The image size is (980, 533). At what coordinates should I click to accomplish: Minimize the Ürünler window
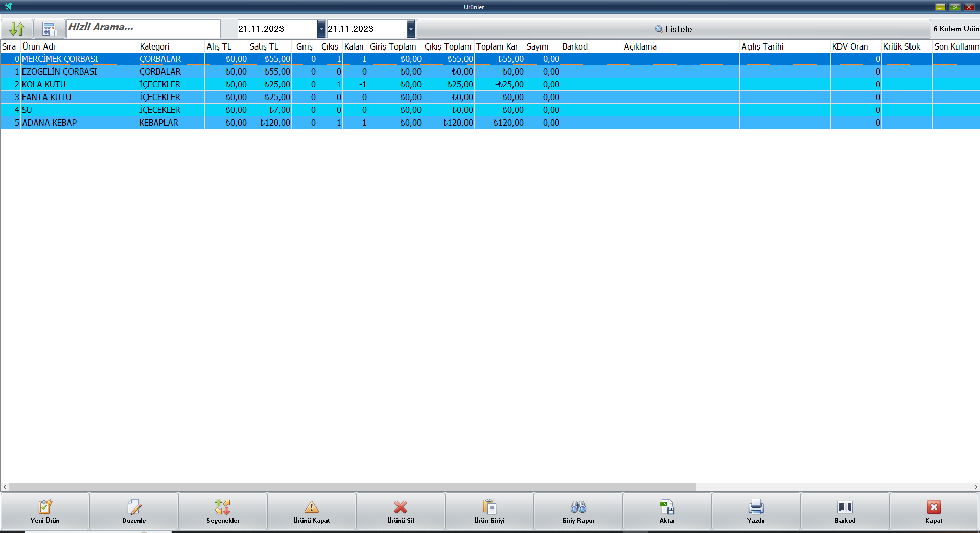tap(941, 7)
